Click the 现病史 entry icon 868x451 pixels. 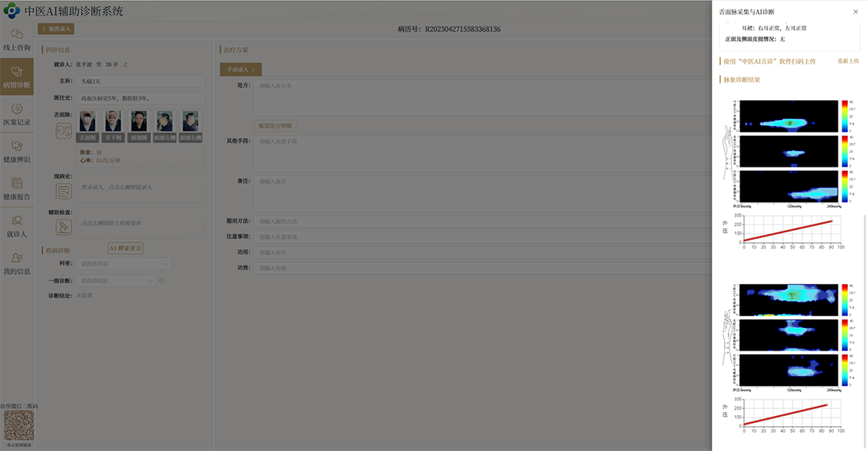click(64, 191)
